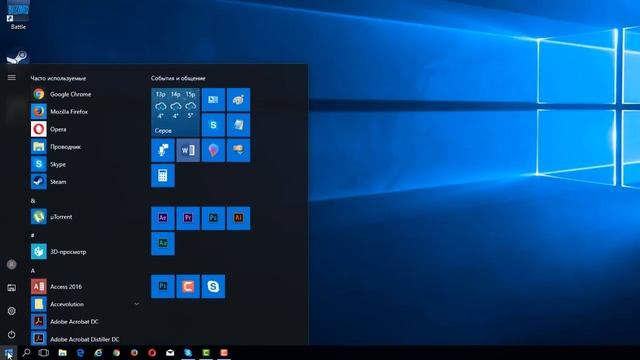Open the Power button in the Start sidebar
Screen dimensions: 640x360
[x=11, y=335]
